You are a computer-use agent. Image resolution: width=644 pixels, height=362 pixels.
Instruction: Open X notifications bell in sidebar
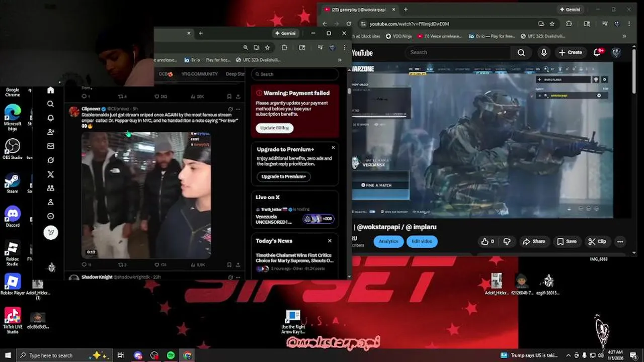tap(50, 118)
